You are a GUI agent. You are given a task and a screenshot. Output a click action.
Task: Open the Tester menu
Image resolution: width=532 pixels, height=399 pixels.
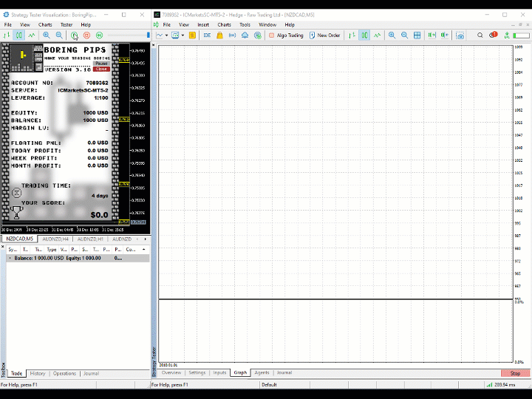(66, 24)
